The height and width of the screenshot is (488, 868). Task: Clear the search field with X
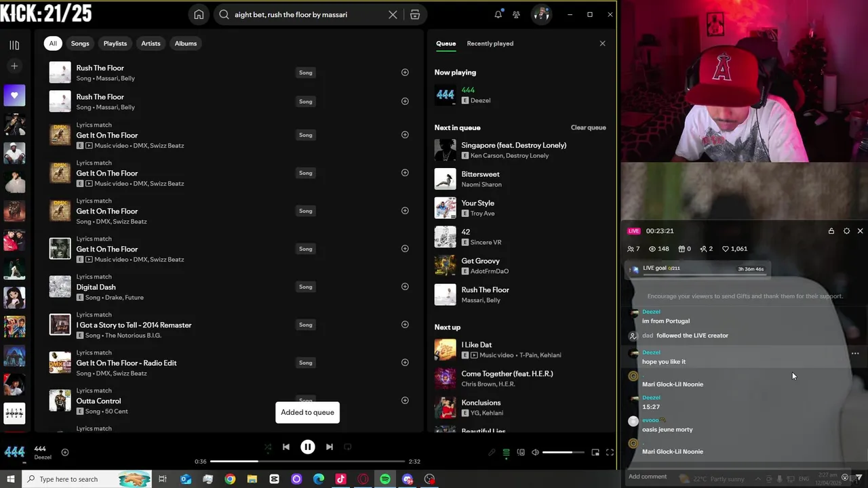tap(393, 14)
